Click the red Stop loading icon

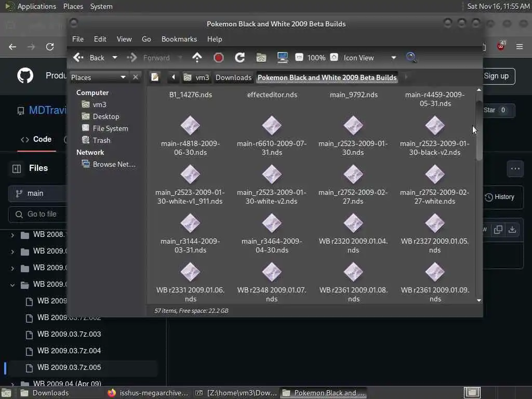pos(219,58)
